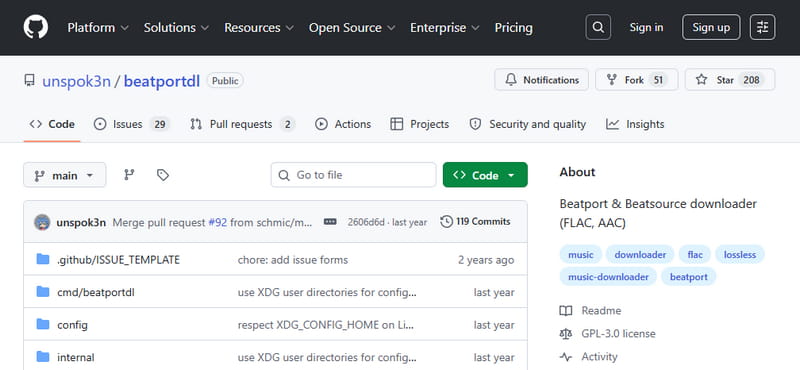Click the cmd/beatportdl folder icon

tap(43, 292)
